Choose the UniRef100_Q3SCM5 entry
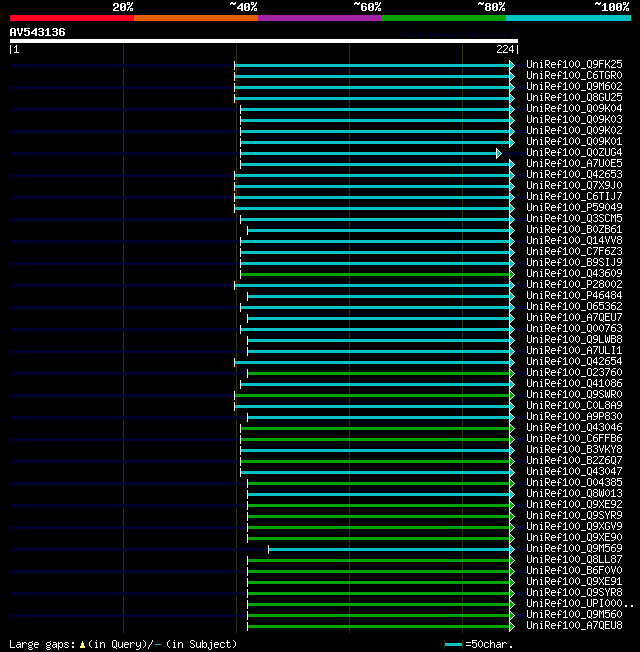This screenshot has width=640, height=652. (574, 218)
